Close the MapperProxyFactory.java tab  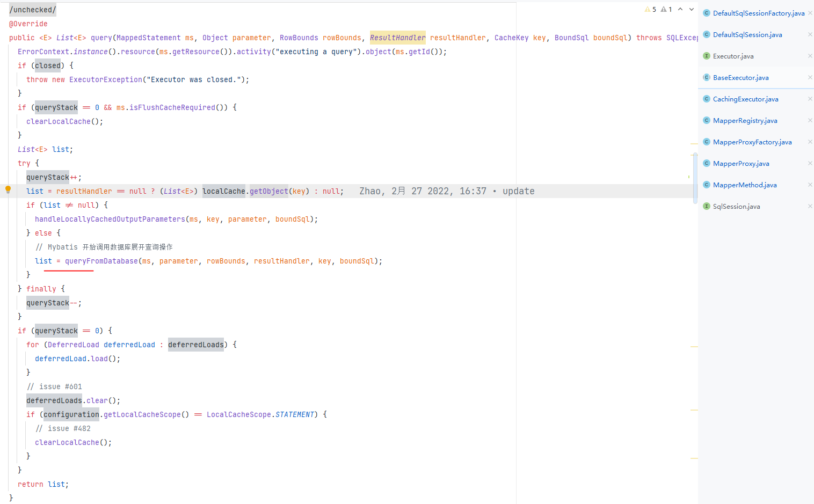[x=810, y=142]
